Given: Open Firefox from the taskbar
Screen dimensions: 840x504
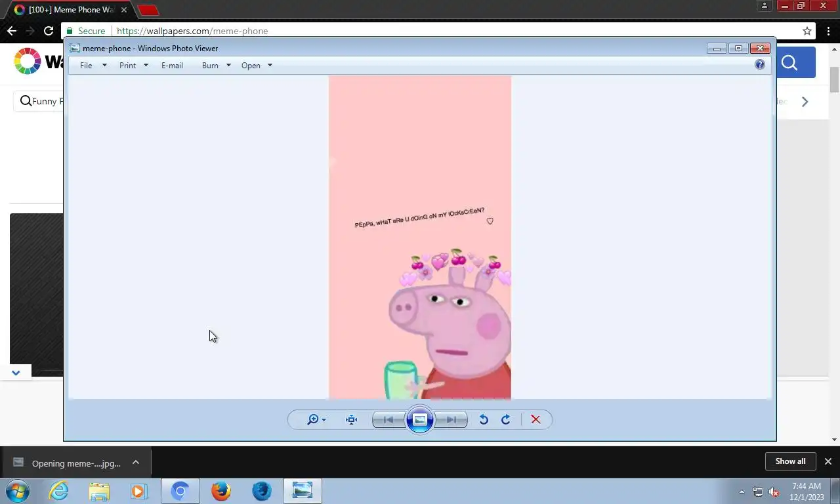Looking at the screenshot, I should 221,491.
